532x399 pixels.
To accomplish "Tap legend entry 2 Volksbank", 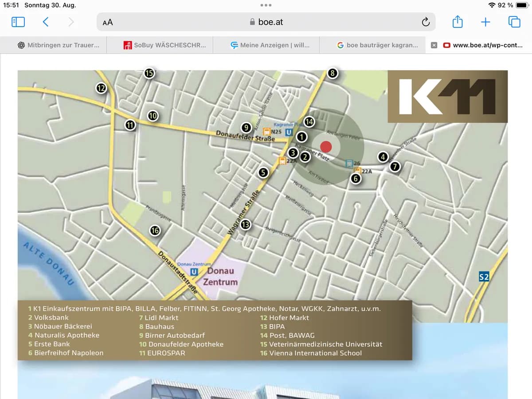I will [x=48, y=317].
